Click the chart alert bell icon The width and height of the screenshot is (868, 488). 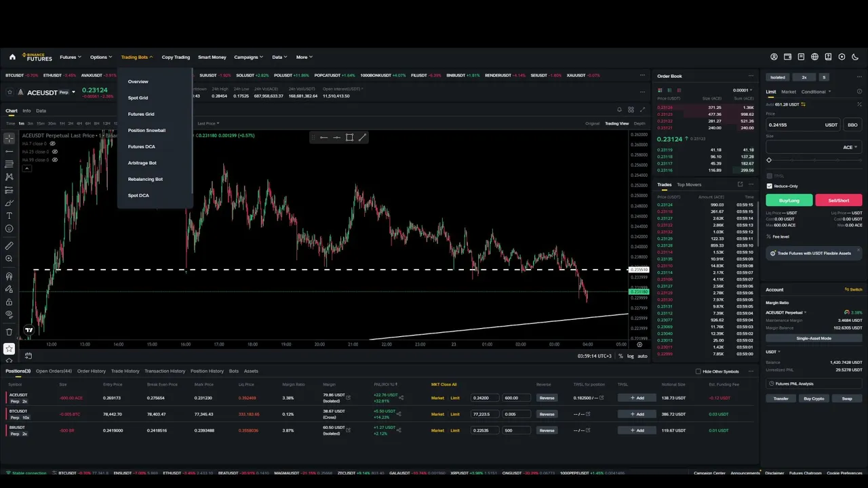tap(619, 110)
